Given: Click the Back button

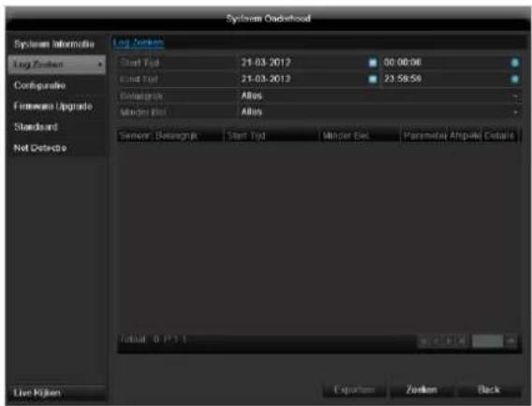Looking at the screenshot, I should (489, 390).
